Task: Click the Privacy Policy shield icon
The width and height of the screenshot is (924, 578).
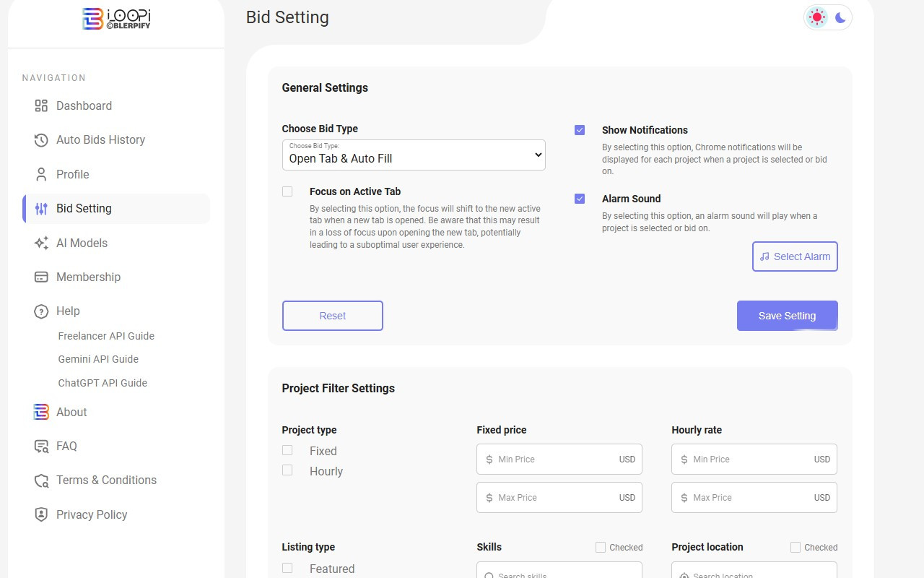Action: [x=41, y=514]
